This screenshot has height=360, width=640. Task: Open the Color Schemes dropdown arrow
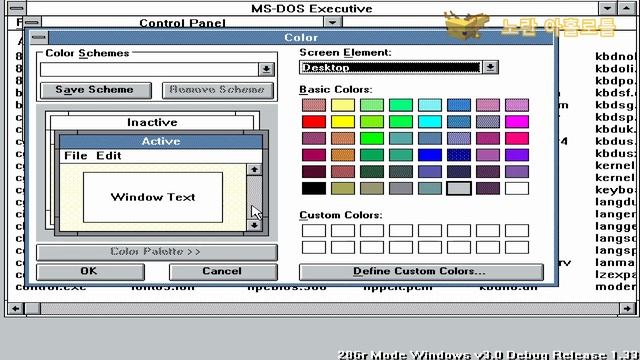point(266,69)
